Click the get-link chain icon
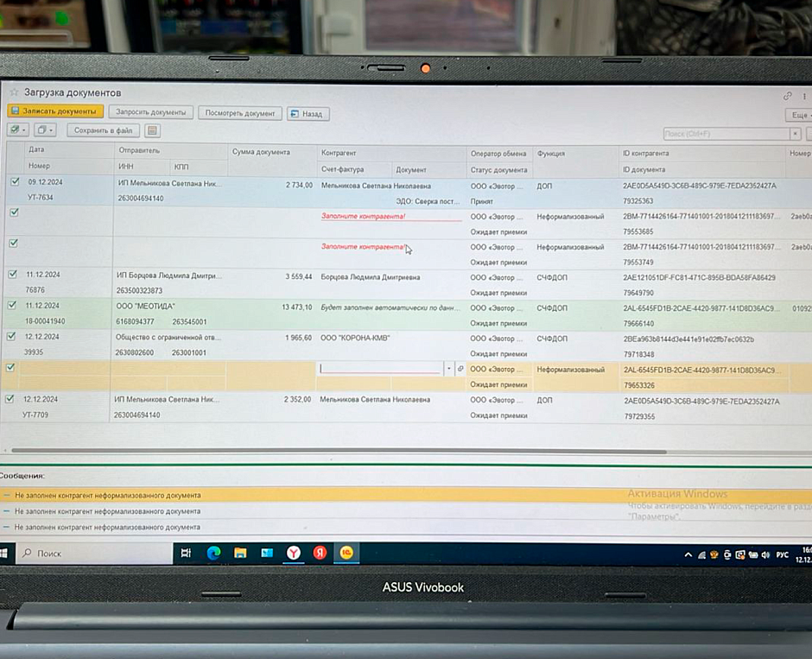 point(787,96)
